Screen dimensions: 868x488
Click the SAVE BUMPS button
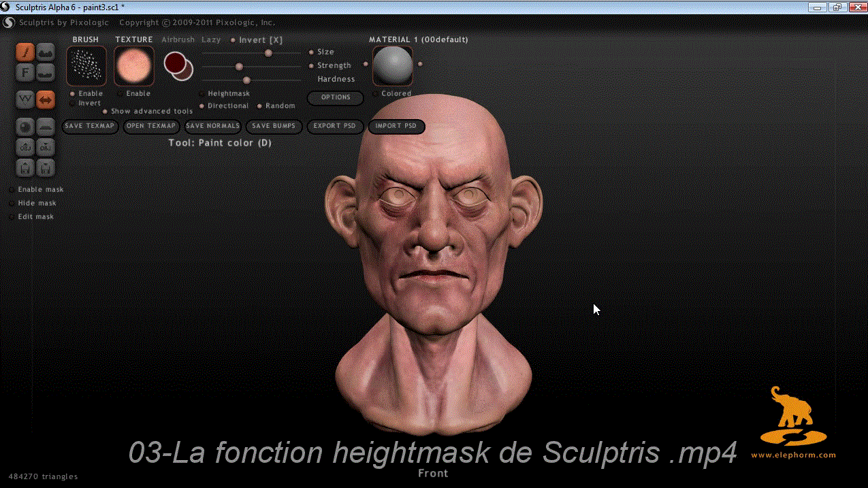pos(274,126)
